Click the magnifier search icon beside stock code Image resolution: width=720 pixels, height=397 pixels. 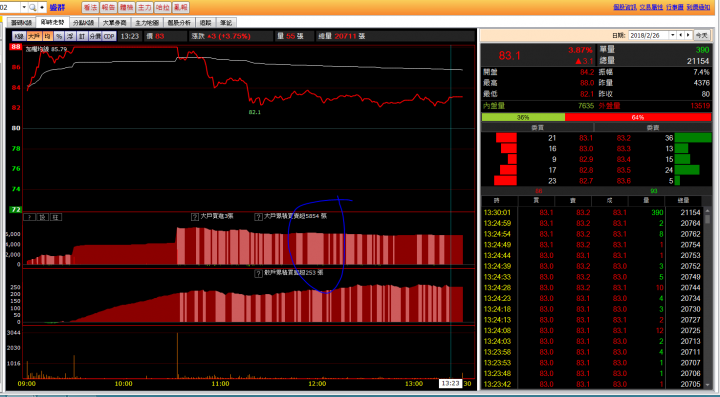coord(33,7)
